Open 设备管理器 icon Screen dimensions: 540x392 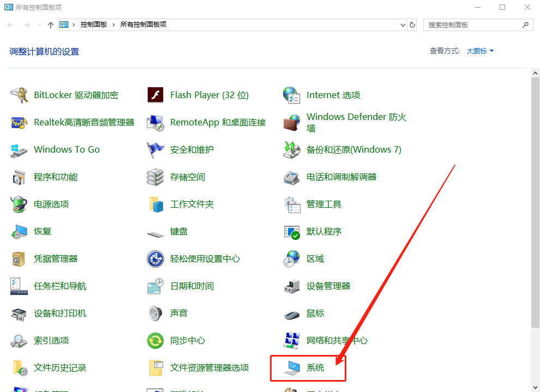(x=292, y=286)
